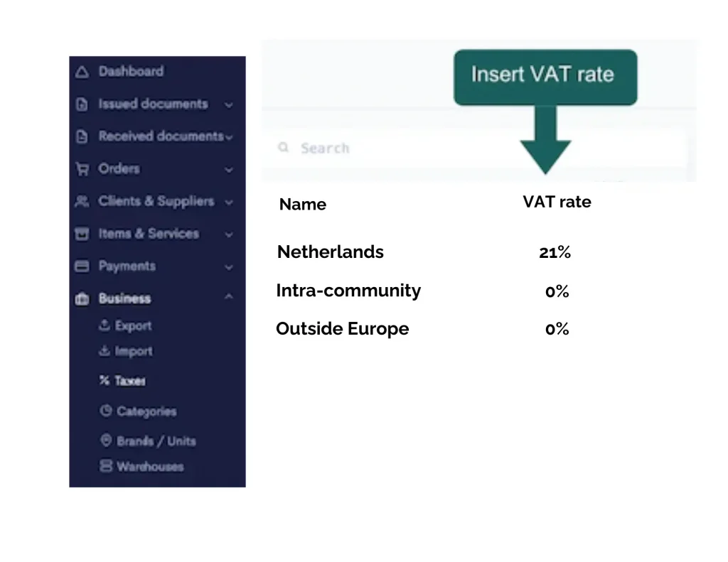The width and height of the screenshot is (728, 562).
Task: Select the Payments card icon
Action: [x=82, y=266]
